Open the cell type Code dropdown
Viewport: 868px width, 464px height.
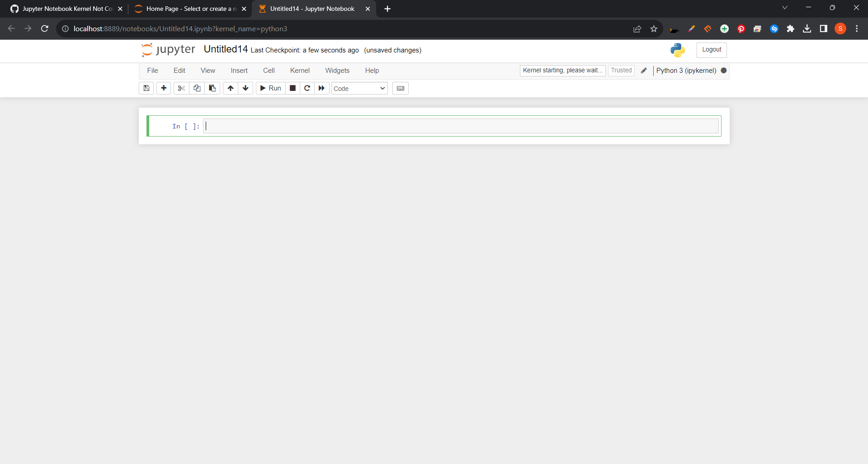tap(359, 88)
